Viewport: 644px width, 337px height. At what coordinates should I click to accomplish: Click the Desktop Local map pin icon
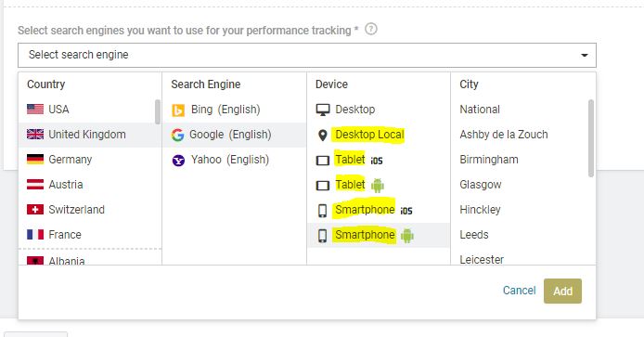click(323, 135)
